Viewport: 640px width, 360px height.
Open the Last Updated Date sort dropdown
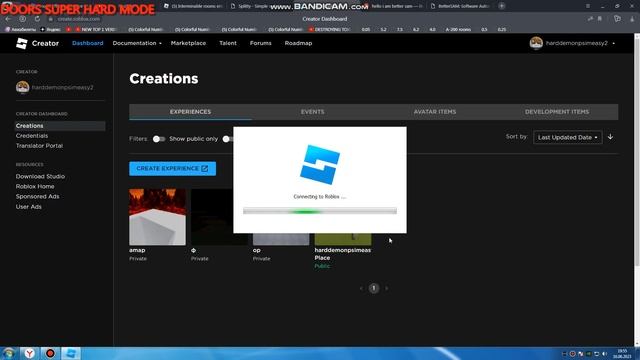567,138
